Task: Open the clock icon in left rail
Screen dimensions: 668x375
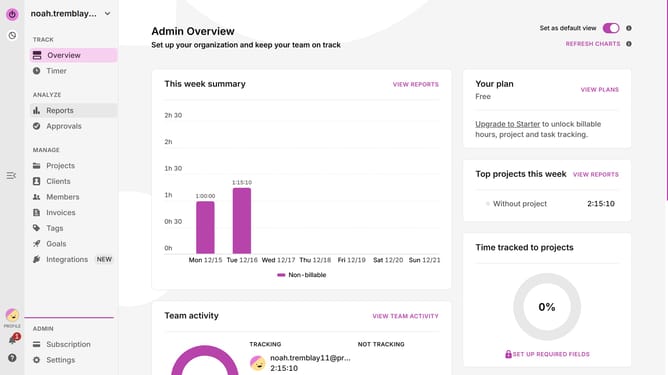Action: [x=12, y=35]
